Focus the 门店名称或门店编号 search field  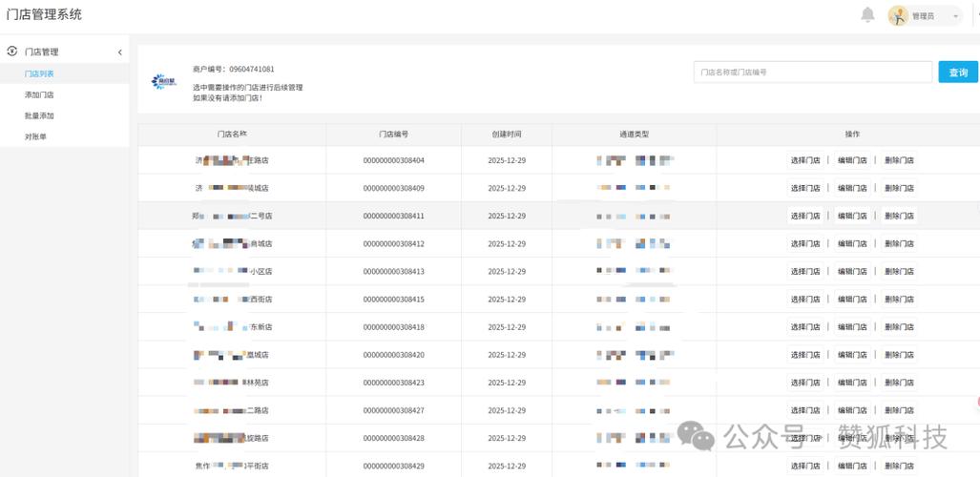tap(812, 73)
